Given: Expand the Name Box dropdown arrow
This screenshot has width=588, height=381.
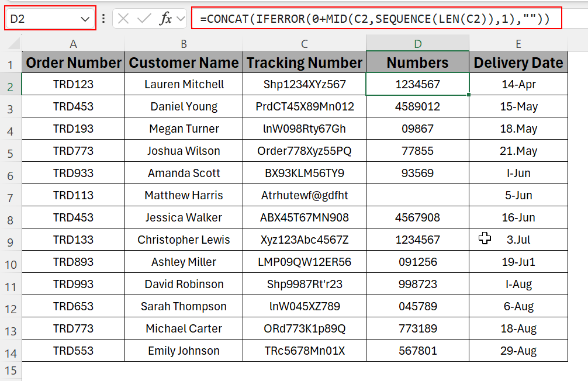Looking at the screenshot, I should [84, 19].
